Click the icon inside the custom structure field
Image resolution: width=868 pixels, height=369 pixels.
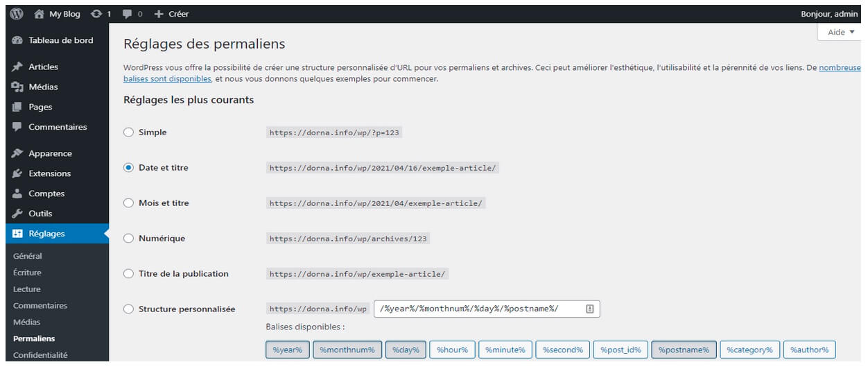[x=590, y=309]
